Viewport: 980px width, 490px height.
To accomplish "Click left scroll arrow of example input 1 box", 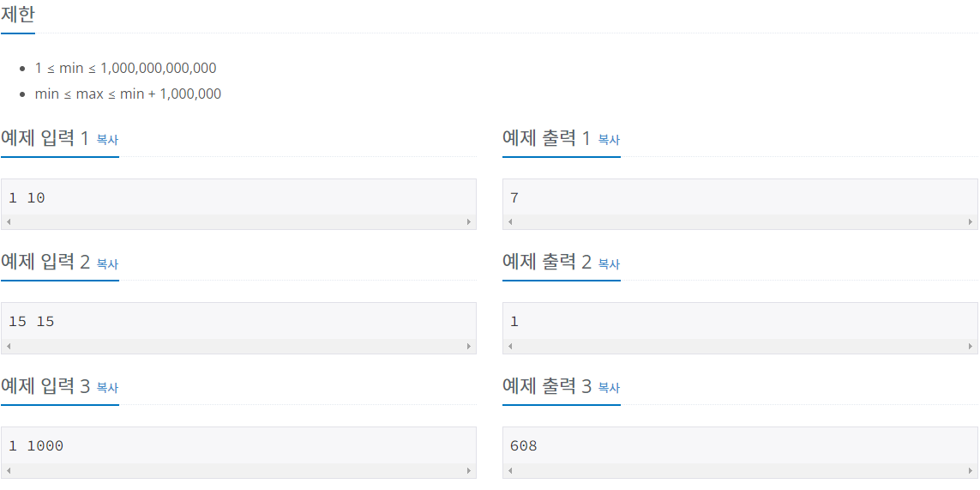I will pyautogui.click(x=8, y=222).
